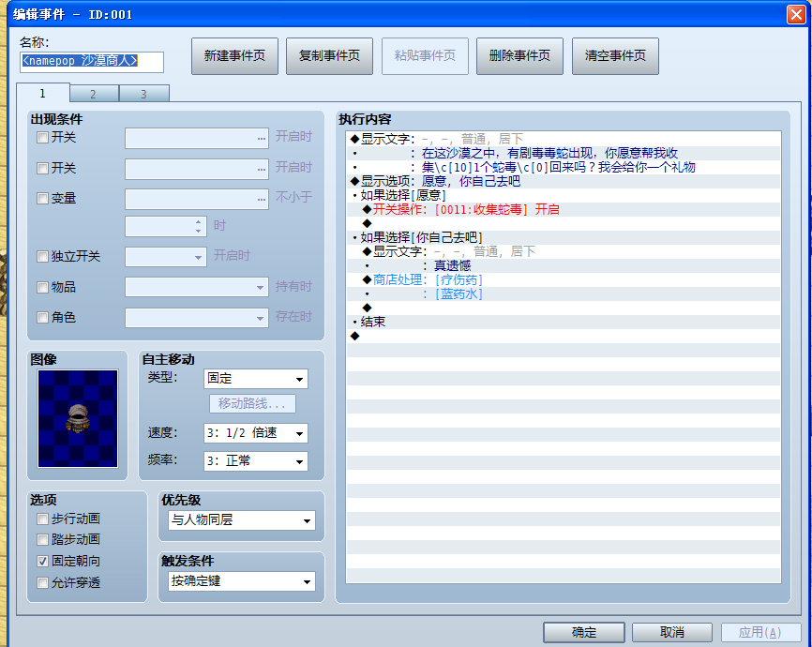
Task: Click the greyed 移动路线 button
Action: tap(253, 403)
